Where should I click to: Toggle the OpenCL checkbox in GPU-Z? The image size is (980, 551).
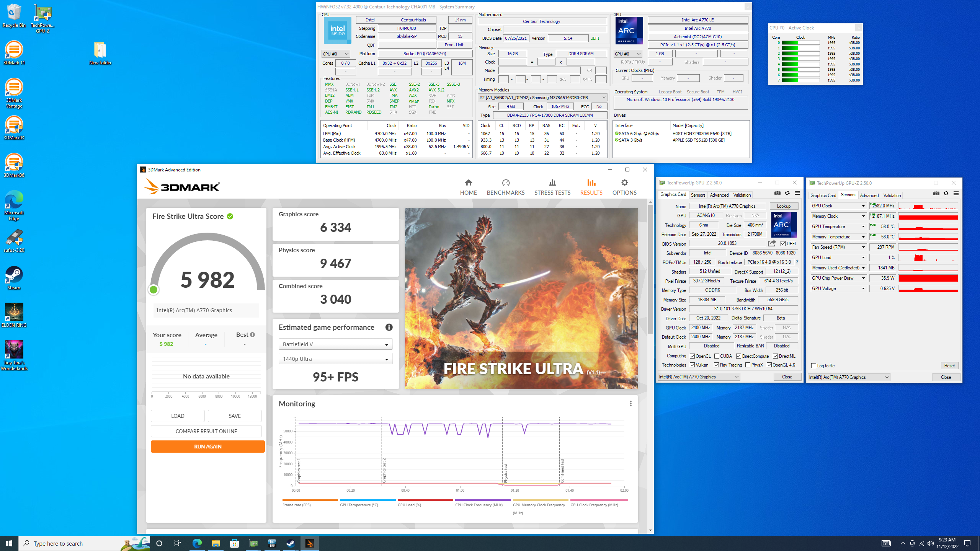[692, 356]
